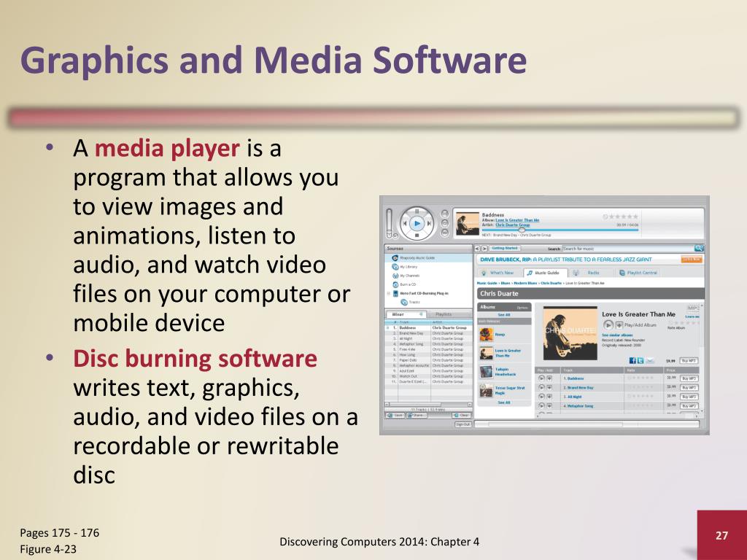
Task: Open the Romp album thumbnail
Action: click(x=486, y=334)
